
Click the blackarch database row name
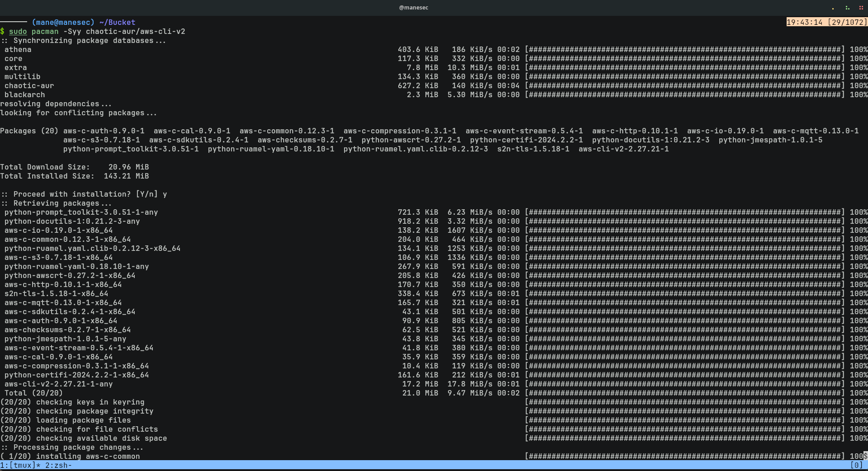(24, 94)
